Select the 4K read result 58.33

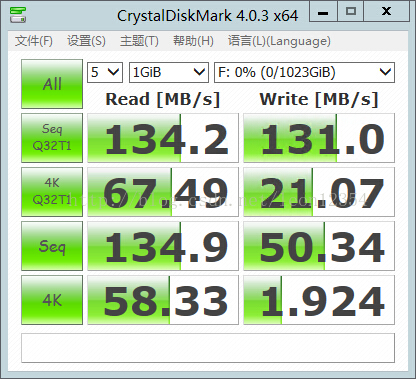(163, 300)
